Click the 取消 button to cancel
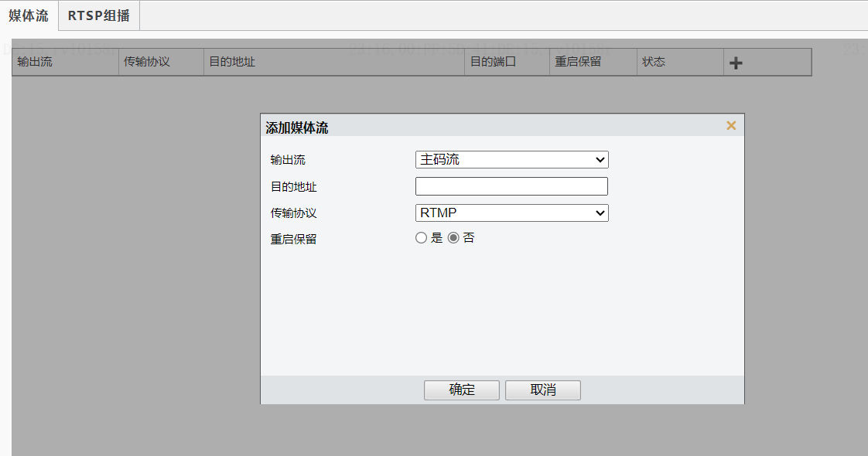The width and height of the screenshot is (868, 456). 542,390
